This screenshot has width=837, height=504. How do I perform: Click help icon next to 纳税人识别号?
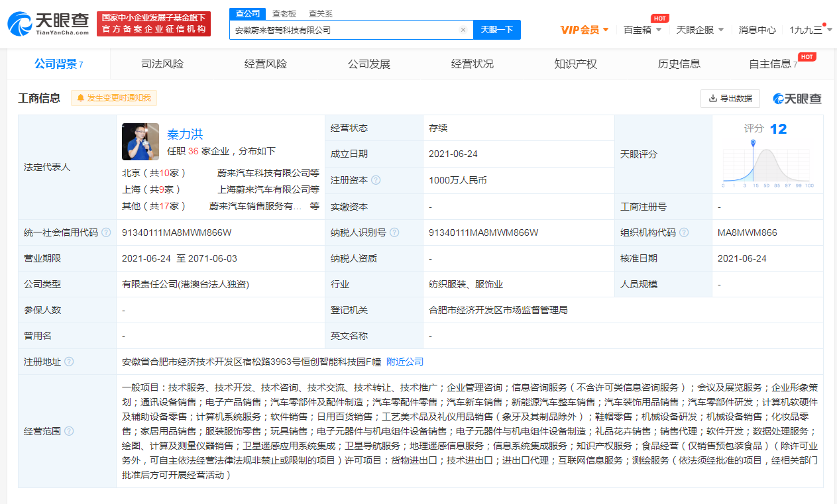pos(394,232)
